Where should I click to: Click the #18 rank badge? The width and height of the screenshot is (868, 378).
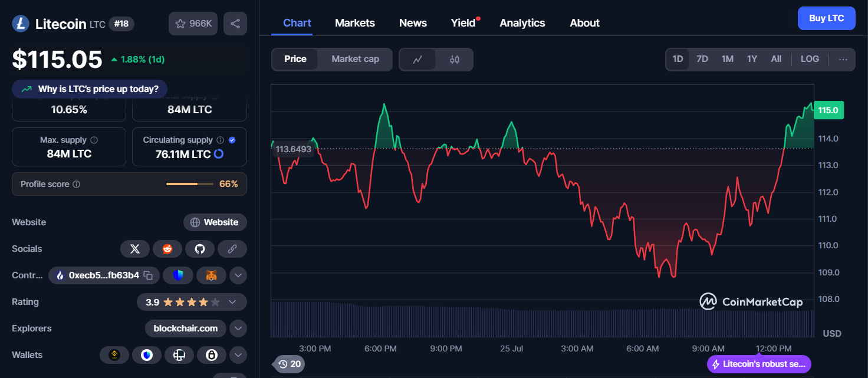coord(122,24)
